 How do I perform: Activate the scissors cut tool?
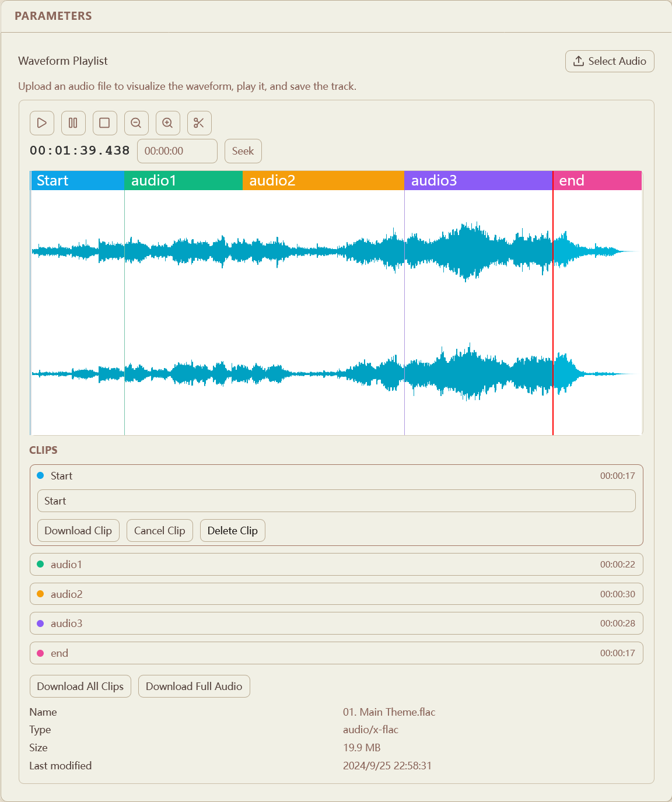(x=199, y=123)
